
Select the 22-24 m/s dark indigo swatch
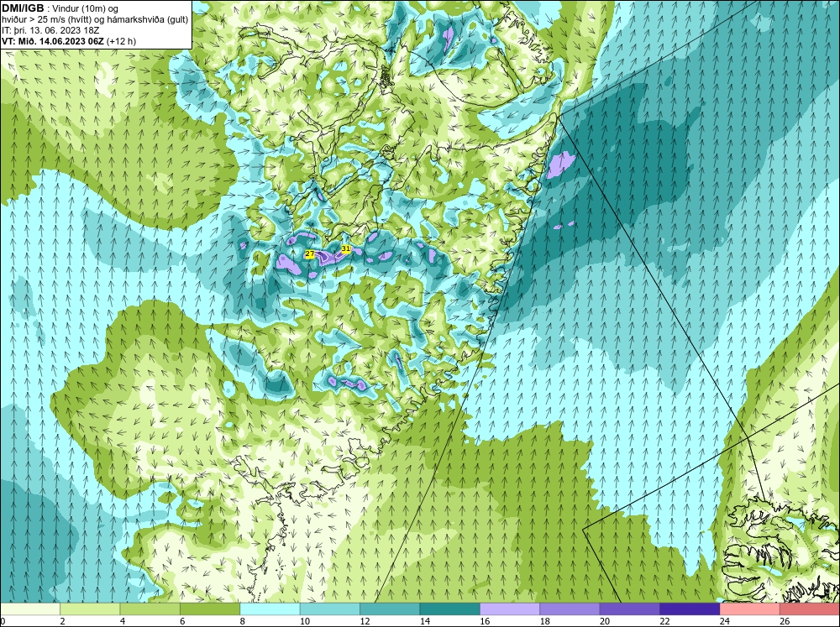point(690,609)
